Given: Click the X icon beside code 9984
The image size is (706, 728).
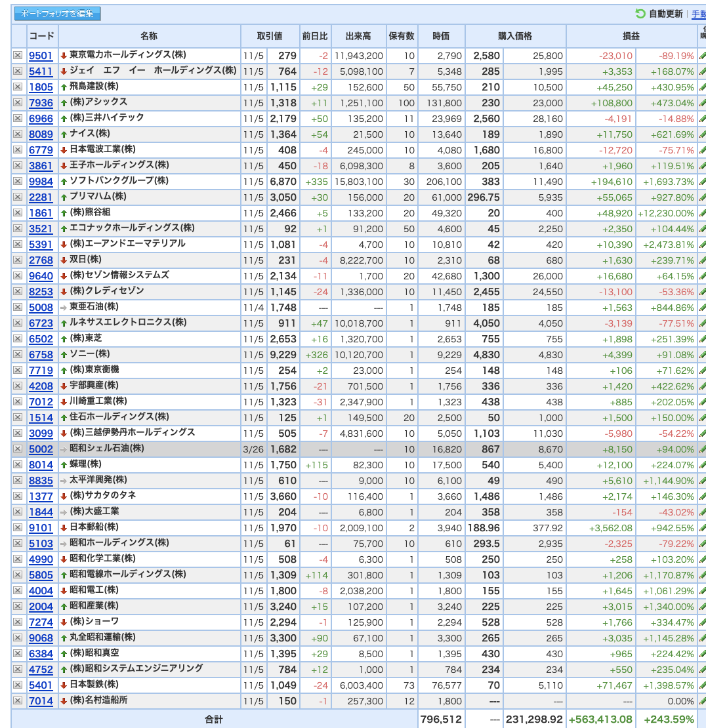Looking at the screenshot, I should [18, 181].
